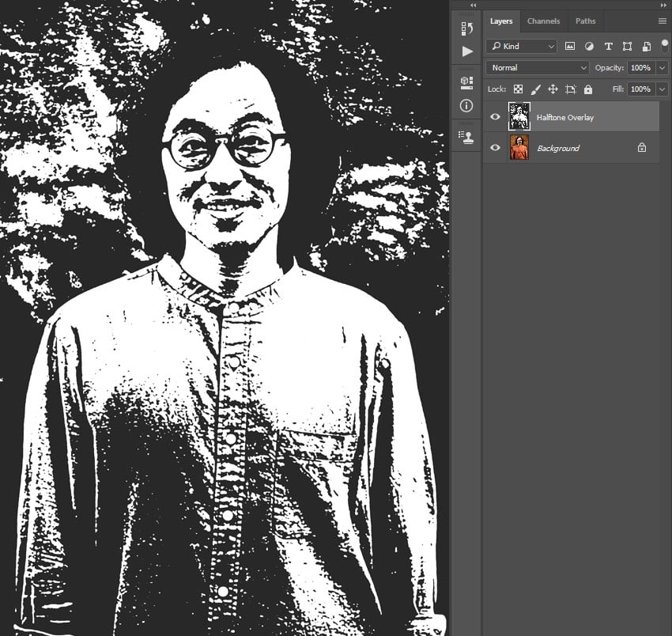Open the History panel icon
Screen dimensions: 672x636
(x=466, y=28)
